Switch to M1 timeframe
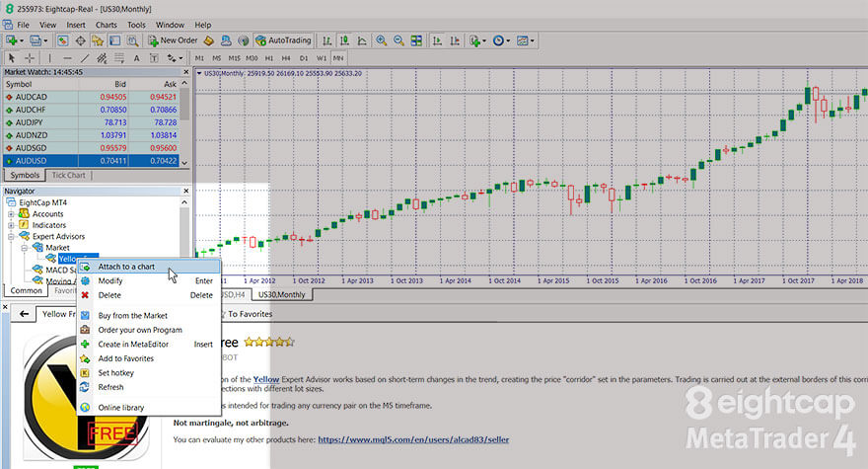 click(x=199, y=57)
